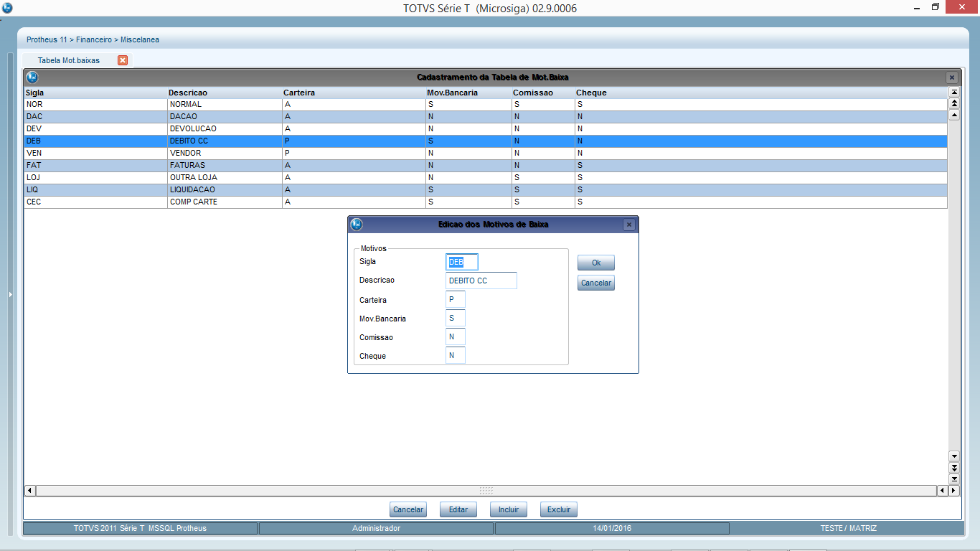Screen dimensions: 980x551
Task: Click the Descricao column header
Action: (x=225, y=93)
